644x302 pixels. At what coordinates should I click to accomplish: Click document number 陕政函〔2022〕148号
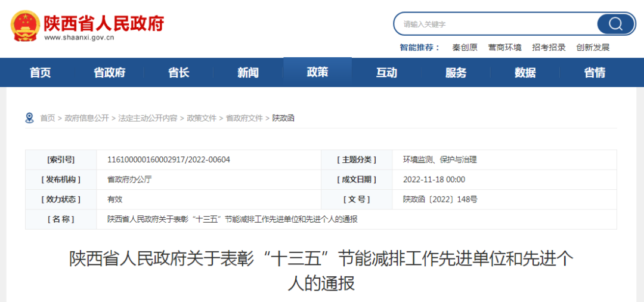pos(440,200)
